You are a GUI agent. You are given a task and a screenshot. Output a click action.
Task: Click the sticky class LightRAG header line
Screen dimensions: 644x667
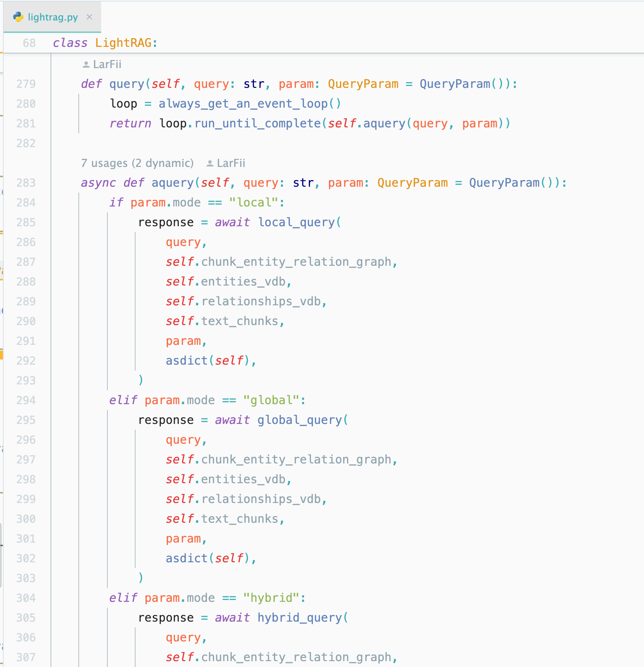[x=105, y=43]
